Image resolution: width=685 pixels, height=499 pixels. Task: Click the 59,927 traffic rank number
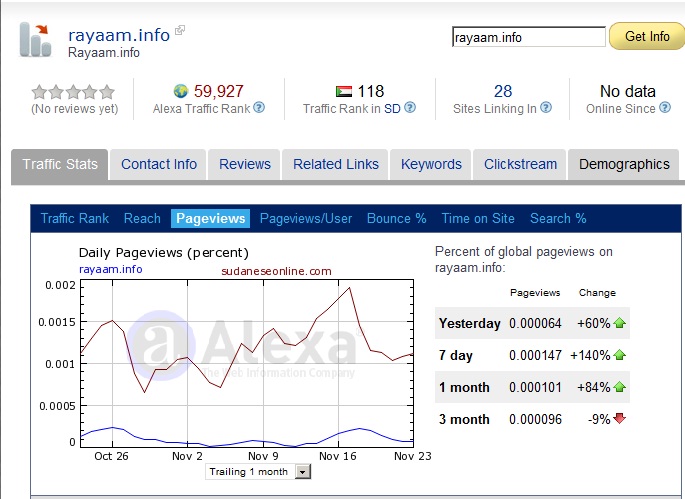tap(218, 91)
